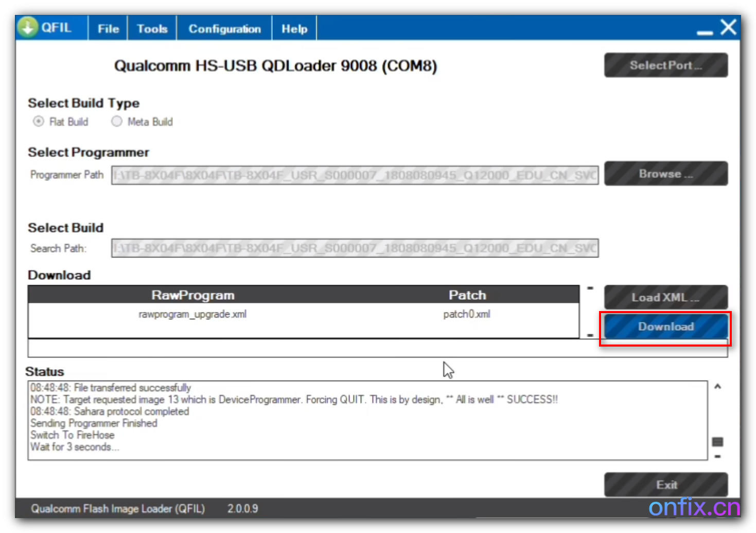Click inside the Search Path field

tap(355, 248)
